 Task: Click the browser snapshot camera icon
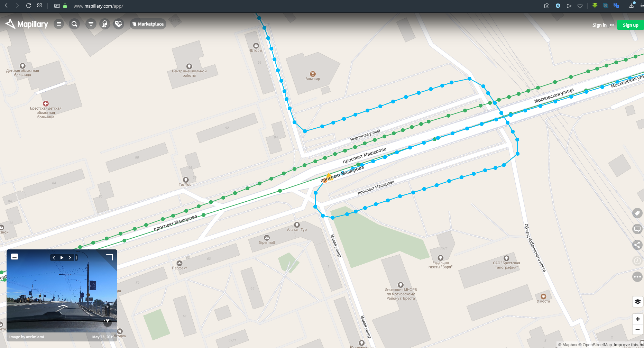547,6
